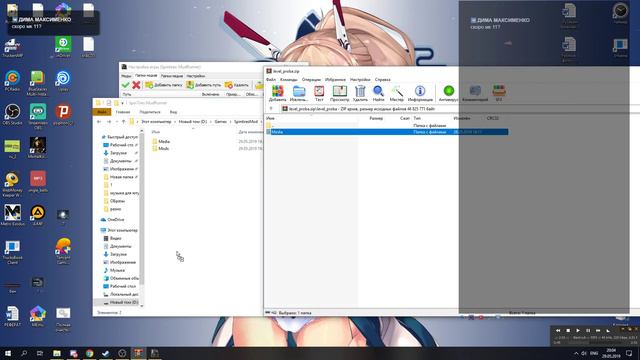The height and width of the screenshot is (360, 640).
Task: Open the PC Radio desktop shortcut
Action: click(x=12, y=81)
